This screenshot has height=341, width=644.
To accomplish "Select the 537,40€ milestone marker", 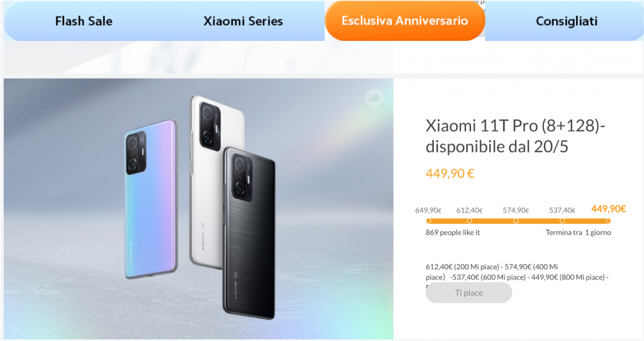I will click(562, 221).
